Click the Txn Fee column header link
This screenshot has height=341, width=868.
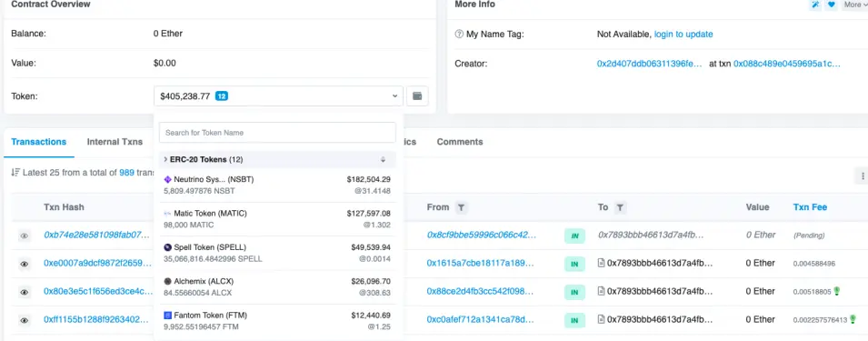tap(810, 207)
